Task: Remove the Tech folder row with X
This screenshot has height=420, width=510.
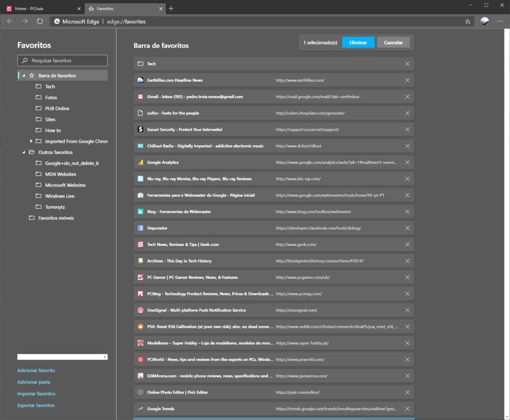Action: [x=407, y=64]
